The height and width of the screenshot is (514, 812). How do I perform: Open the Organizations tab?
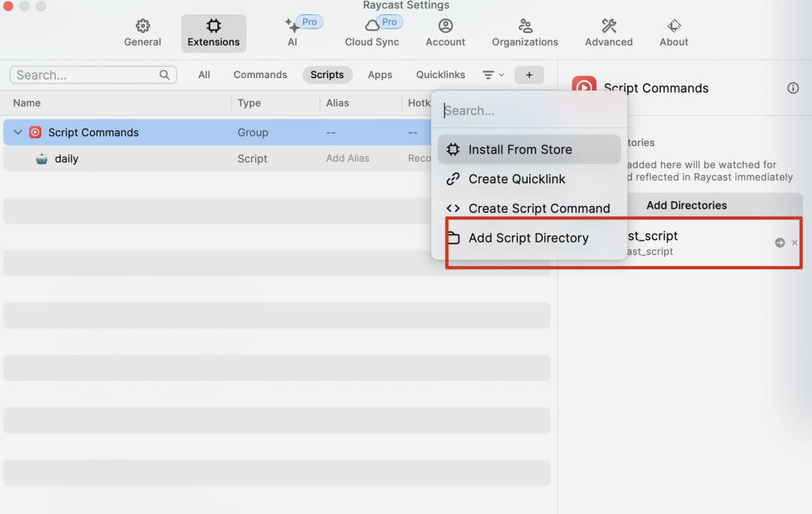pyautogui.click(x=525, y=33)
